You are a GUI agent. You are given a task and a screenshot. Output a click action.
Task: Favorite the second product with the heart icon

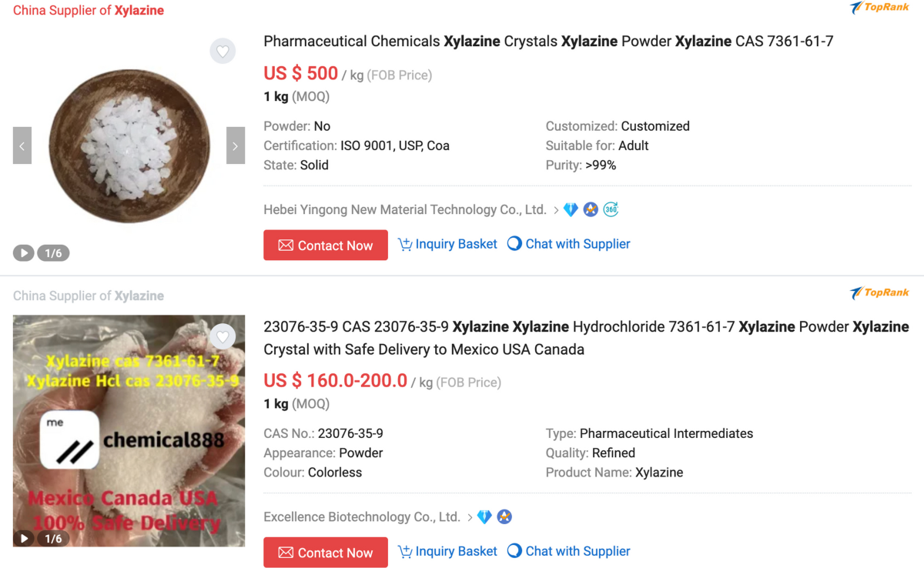[223, 336]
